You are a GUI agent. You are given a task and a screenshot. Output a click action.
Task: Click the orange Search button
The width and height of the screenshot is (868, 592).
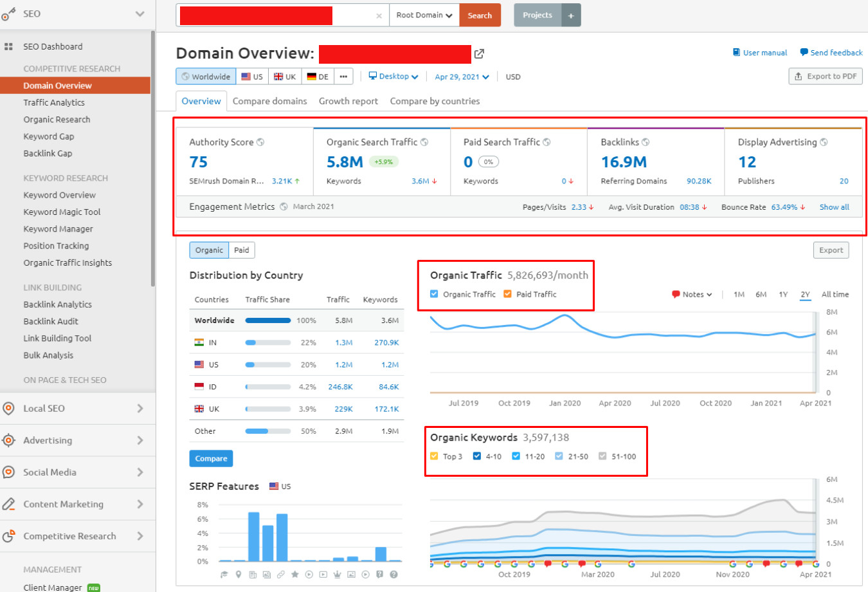pyautogui.click(x=480, y=15)
